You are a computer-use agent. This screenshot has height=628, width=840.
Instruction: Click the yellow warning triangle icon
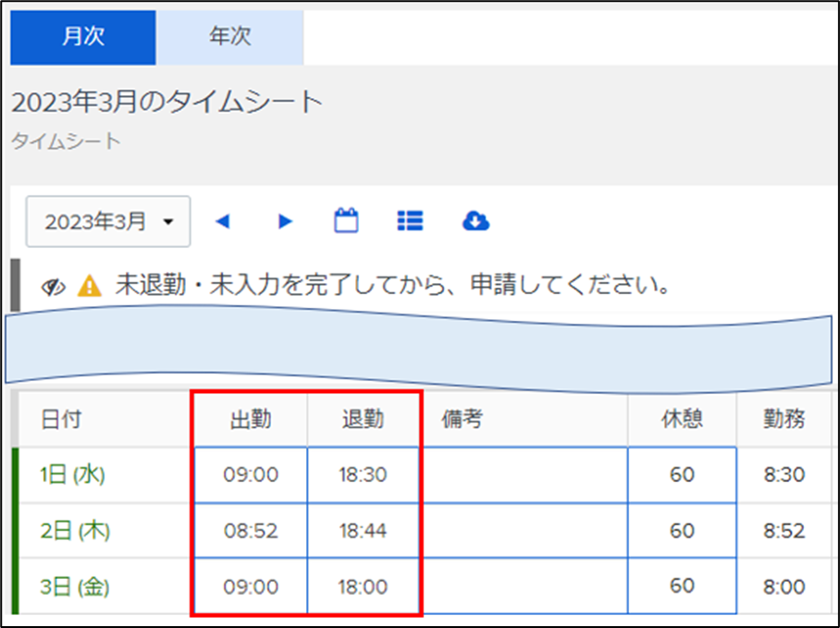tap(90, 286)
